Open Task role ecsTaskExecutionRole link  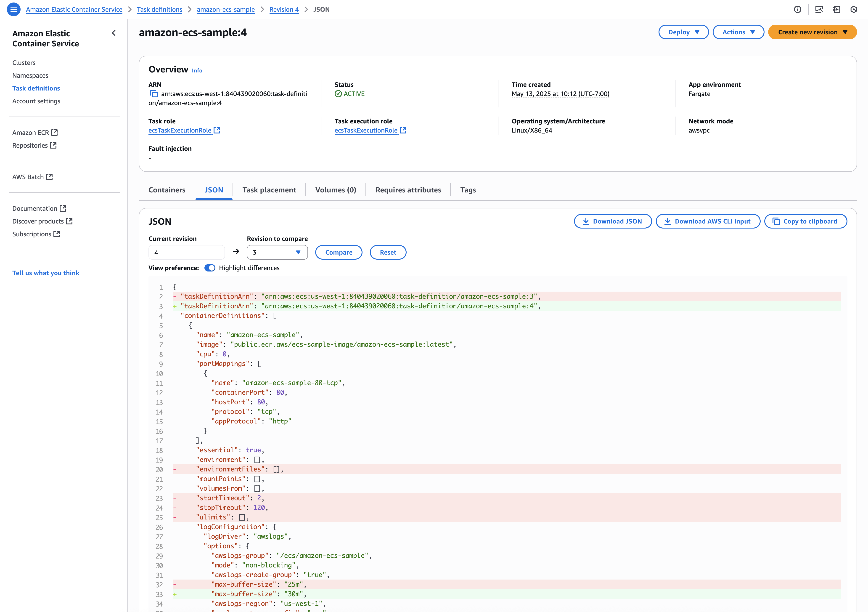pos(184,130)
